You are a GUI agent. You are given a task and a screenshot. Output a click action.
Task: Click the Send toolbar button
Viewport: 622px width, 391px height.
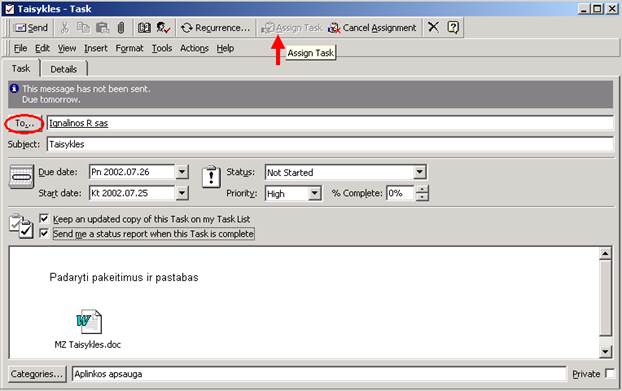(31, 28)
